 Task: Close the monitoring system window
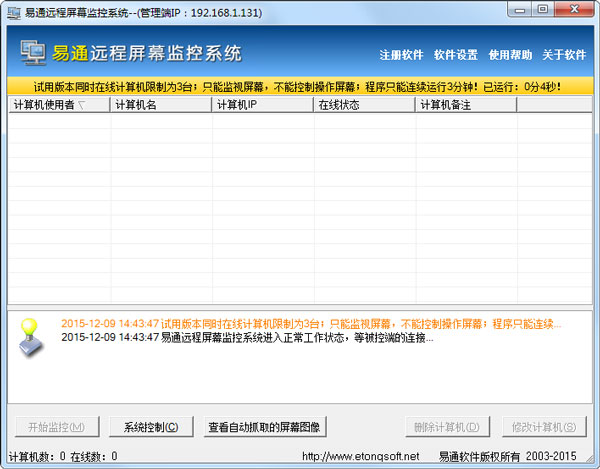(574, 10)
